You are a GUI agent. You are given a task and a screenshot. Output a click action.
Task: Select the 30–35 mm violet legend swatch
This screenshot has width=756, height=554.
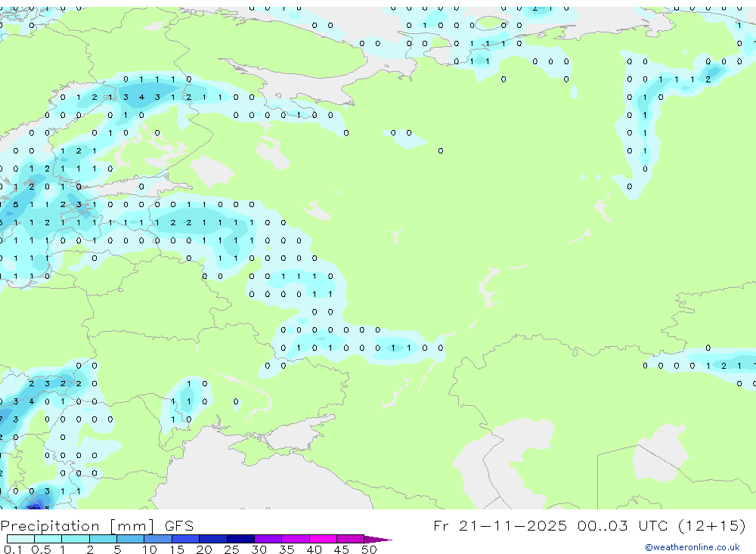[268, 539]
